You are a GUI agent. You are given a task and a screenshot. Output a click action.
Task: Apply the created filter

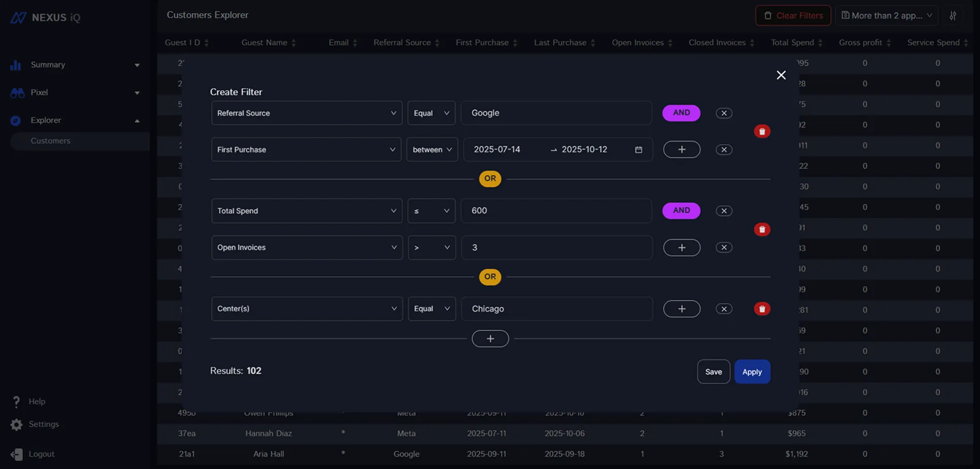click(752, 372)
